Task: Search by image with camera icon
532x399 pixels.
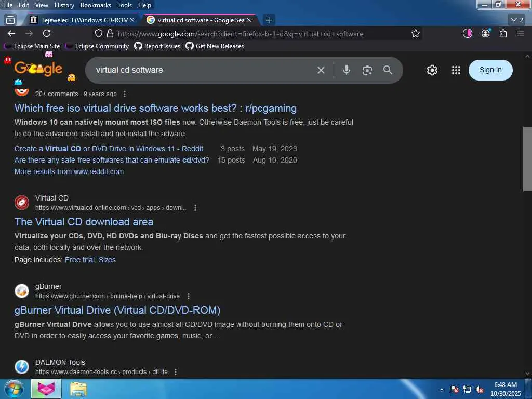Action: 367,70
